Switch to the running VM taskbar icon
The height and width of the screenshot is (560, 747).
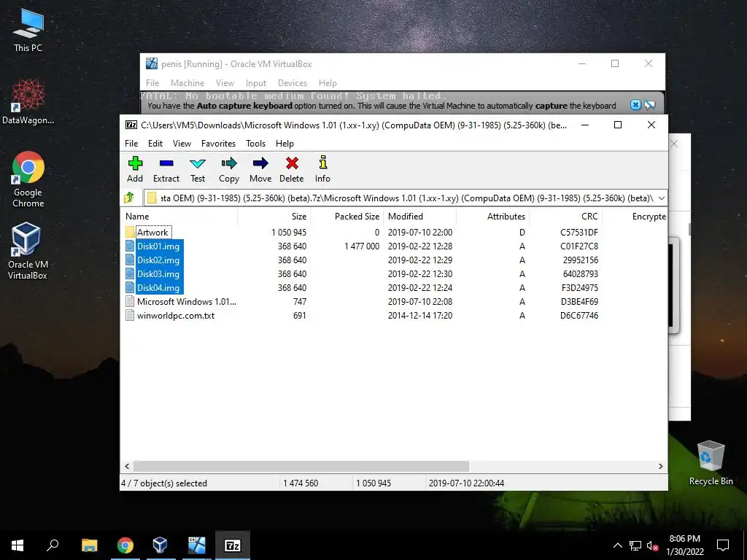point(196,545)
